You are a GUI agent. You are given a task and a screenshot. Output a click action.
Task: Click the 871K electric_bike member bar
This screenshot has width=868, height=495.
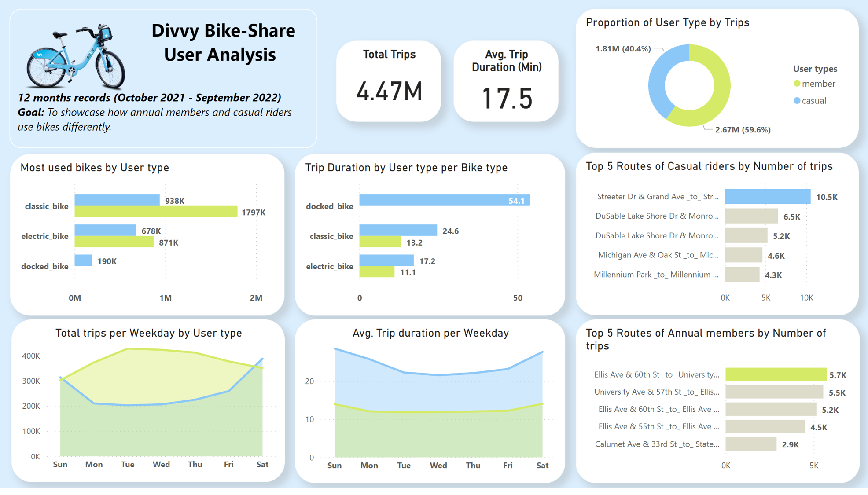pyautogui.click(x=114, y=242)
